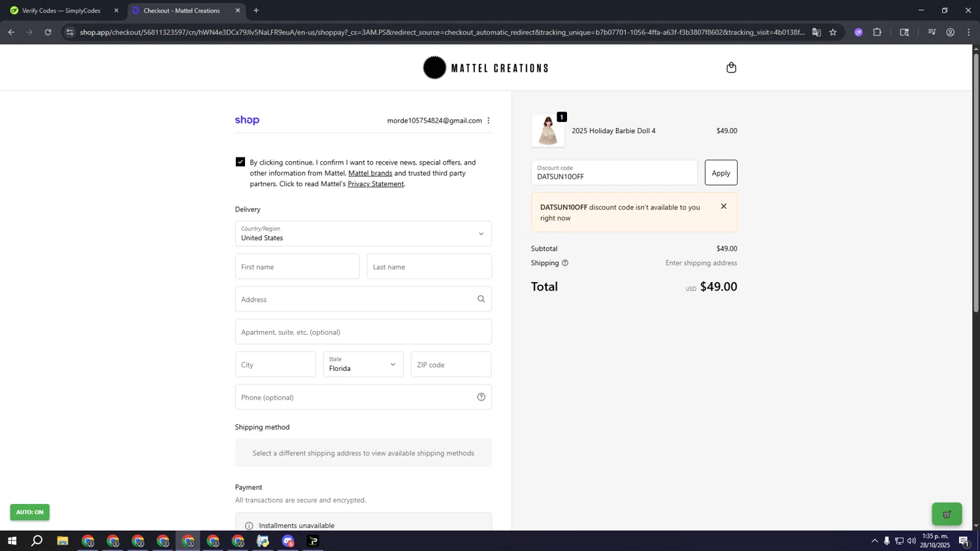Open the Privacy Statement link

click(376, 184)
